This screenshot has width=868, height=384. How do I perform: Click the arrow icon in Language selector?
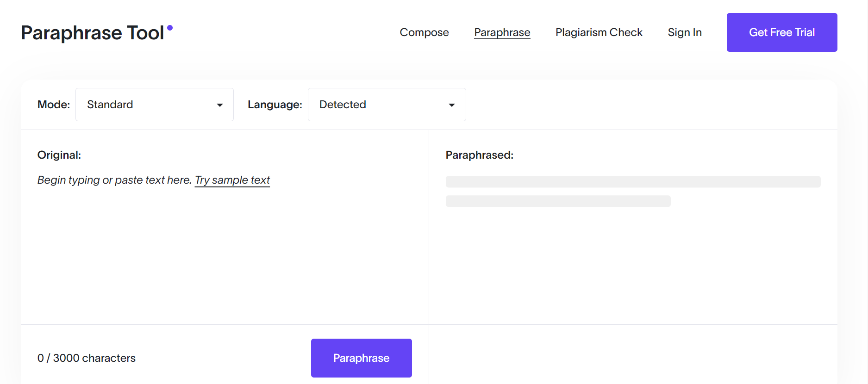452,105
